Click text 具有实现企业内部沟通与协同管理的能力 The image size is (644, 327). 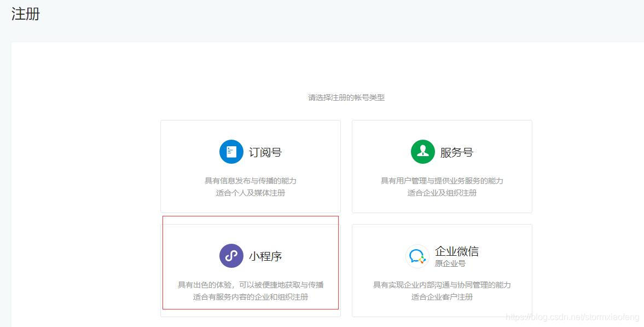[x=442, y=285]
